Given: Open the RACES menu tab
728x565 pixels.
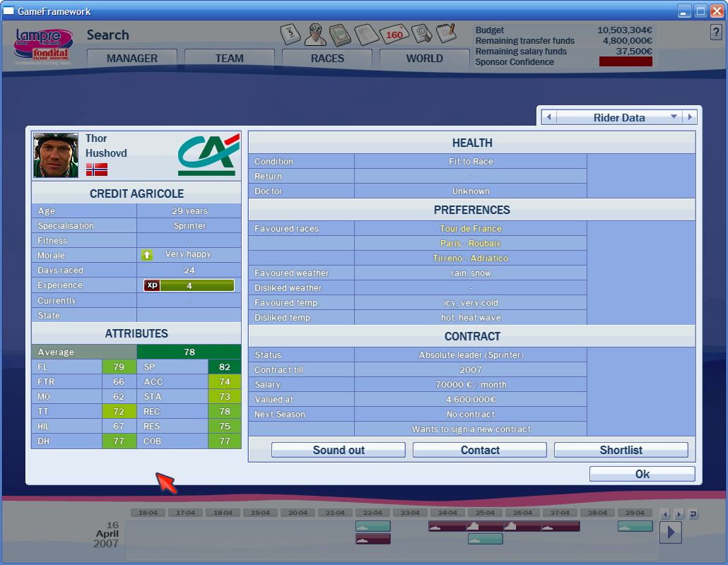Looking at the screenshot, I should point(327,59).
